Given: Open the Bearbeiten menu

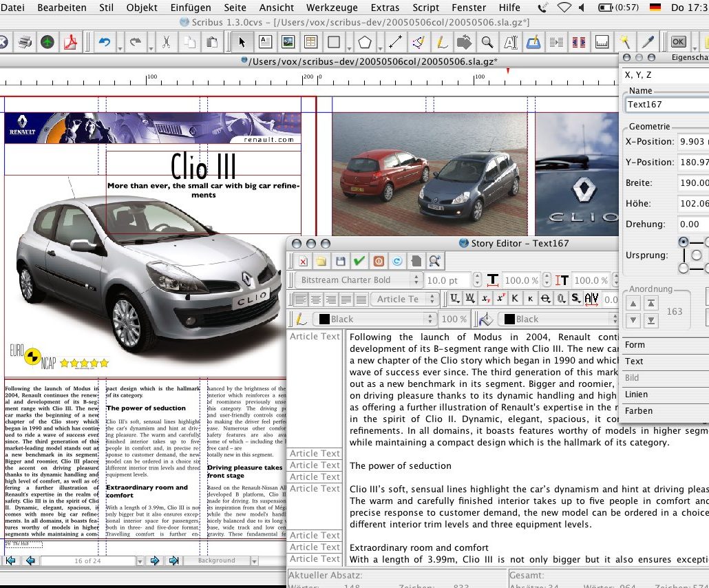Looking at the screenshot, I should tap(62, 8).
